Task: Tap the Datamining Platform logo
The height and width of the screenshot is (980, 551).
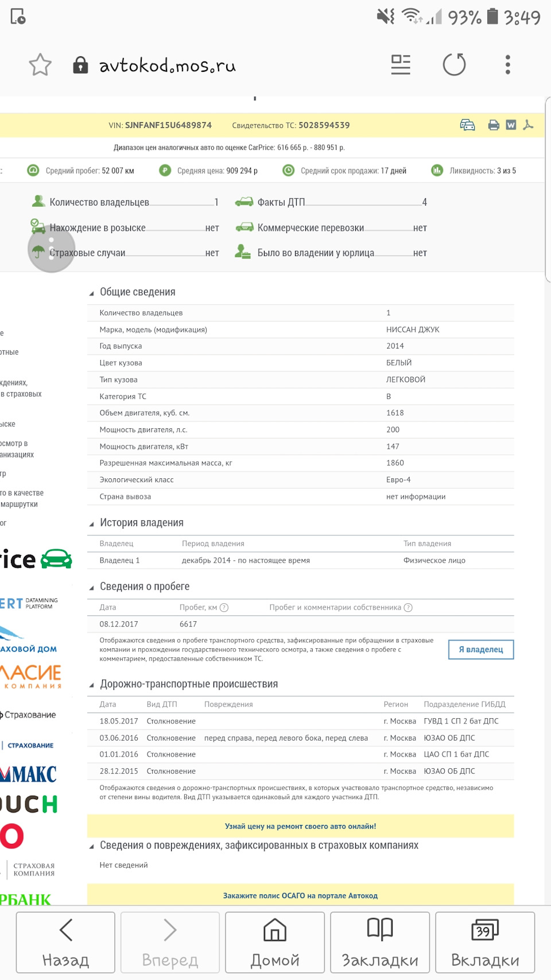Action: [29, 603]
